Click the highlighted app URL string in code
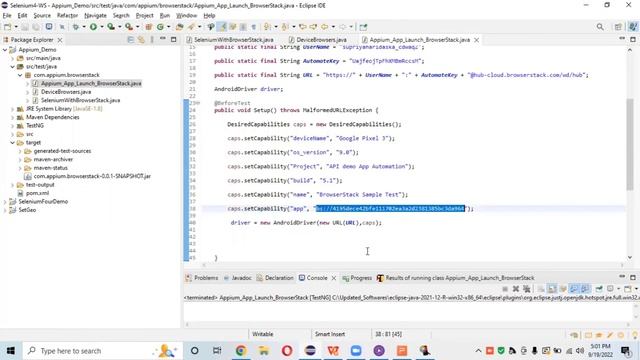This screenshot has width=640, height=360. point(390,209)
